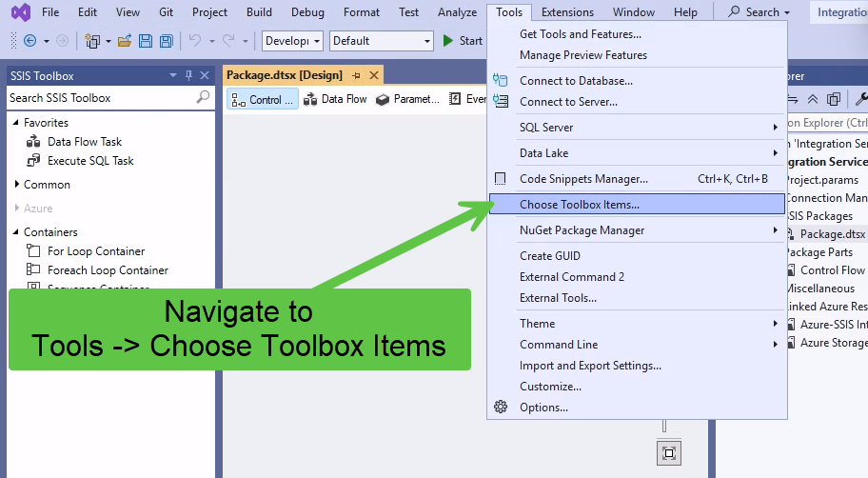Image resolution: width=868 pixels, height=478 pixels.
Task: Click the search magnifier in SSIS Toolbox
Action: (203, 97)
